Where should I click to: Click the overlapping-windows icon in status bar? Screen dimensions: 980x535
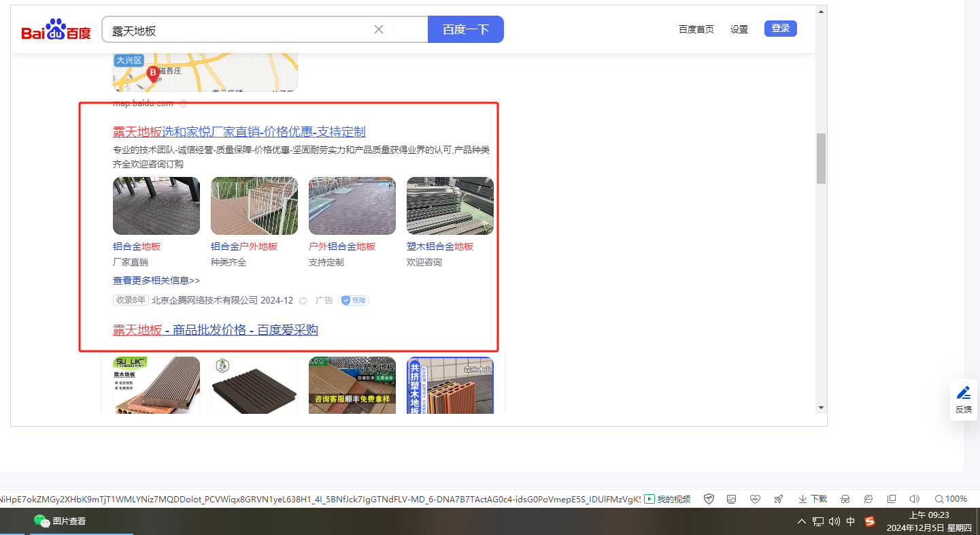892,499
